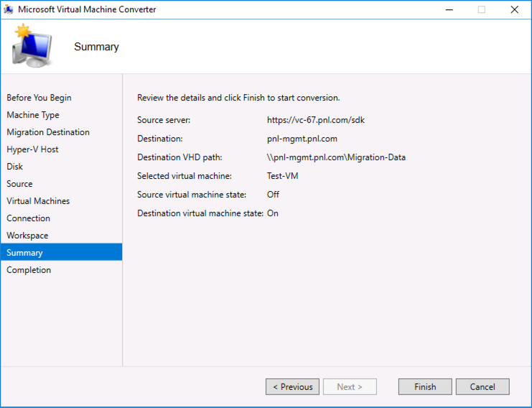The image size is (532, 408).
Task: Click the source server URL text
Action: (x=316, y=120)
